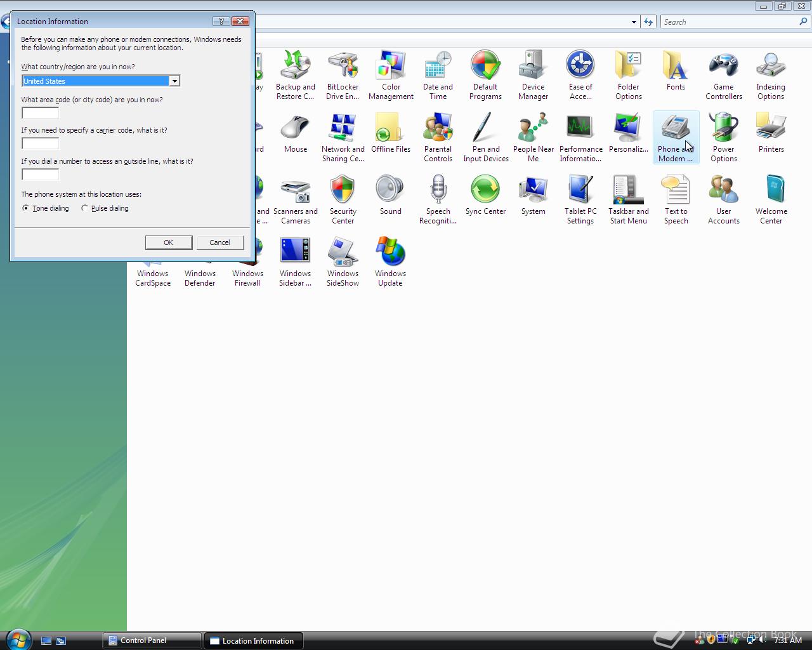This screenshot has width=812, height=650.
Task: Open Text to Speech icon
Action: [x=676, y=199]
